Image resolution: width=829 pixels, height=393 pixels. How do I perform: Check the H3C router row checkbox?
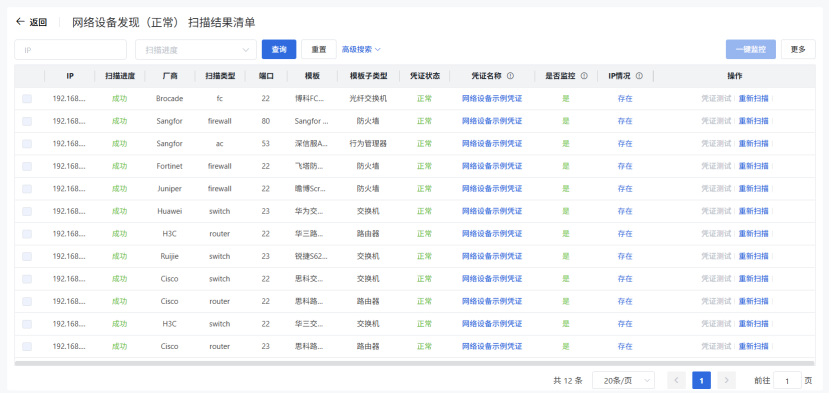[27, 234]
